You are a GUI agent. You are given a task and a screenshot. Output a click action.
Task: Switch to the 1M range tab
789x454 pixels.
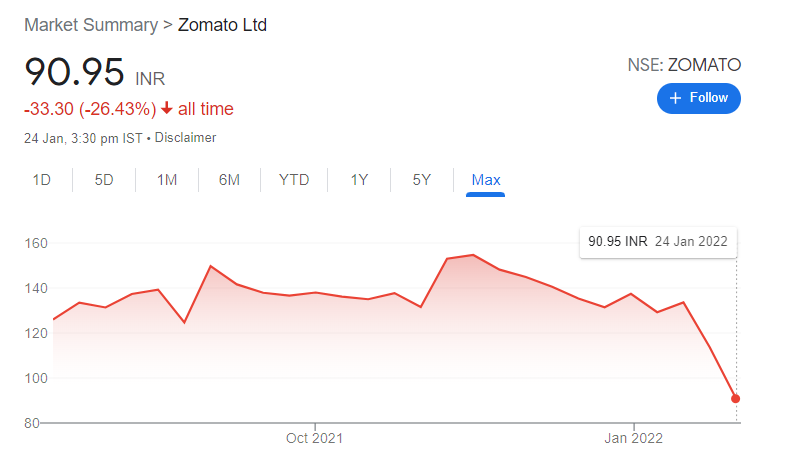click(167, 180)
